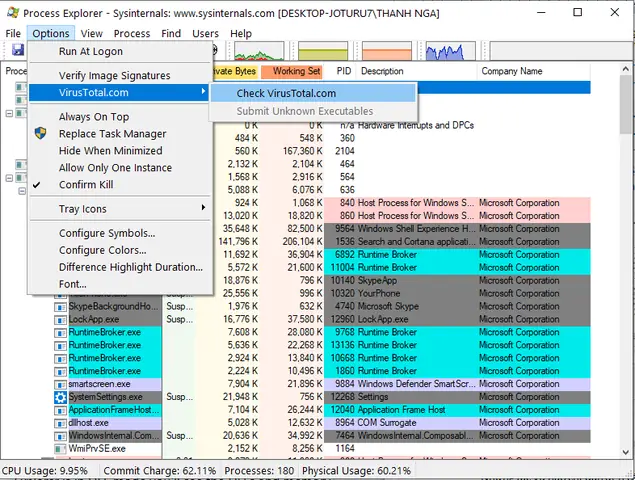Viewport: 635px width, 480px height.
Task: Expand the VirusTotal.com submenu arrow
Action: 203,91
